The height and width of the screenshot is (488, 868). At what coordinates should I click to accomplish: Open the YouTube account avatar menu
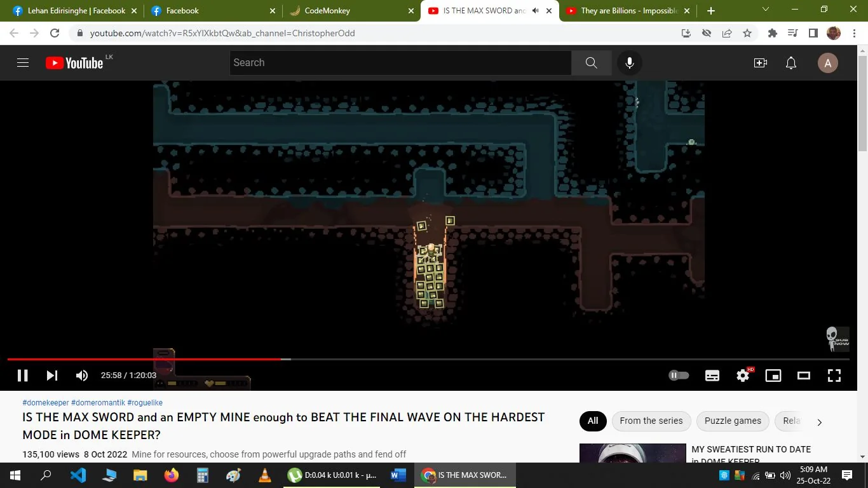(x=827, y=63)
